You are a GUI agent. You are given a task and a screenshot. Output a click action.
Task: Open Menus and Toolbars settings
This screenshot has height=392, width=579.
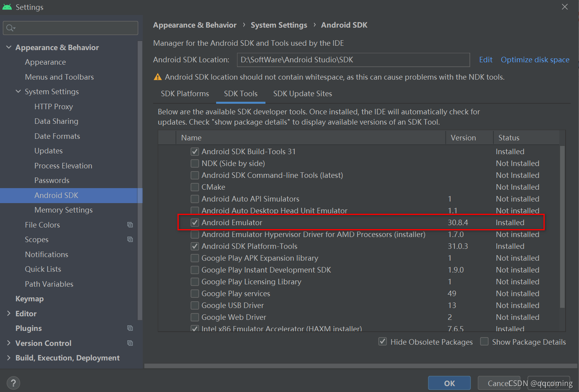point(59,77)
